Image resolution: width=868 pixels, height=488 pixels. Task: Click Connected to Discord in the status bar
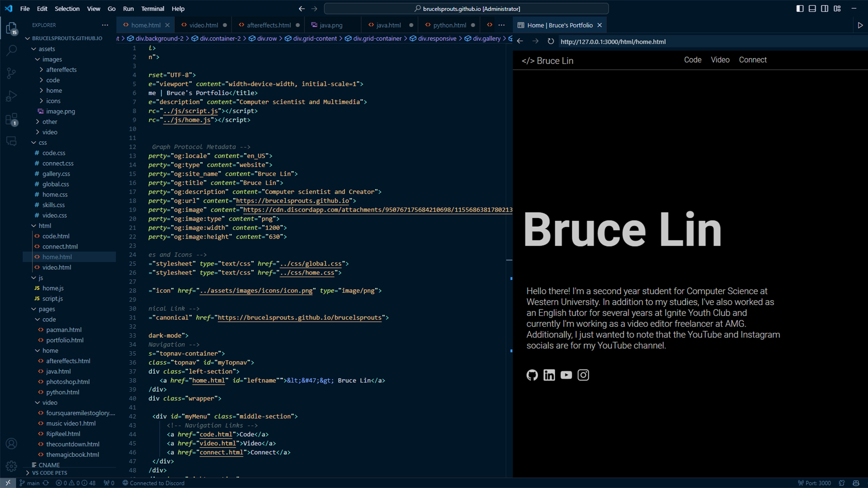pyautogui.click(x=153, y=483)
